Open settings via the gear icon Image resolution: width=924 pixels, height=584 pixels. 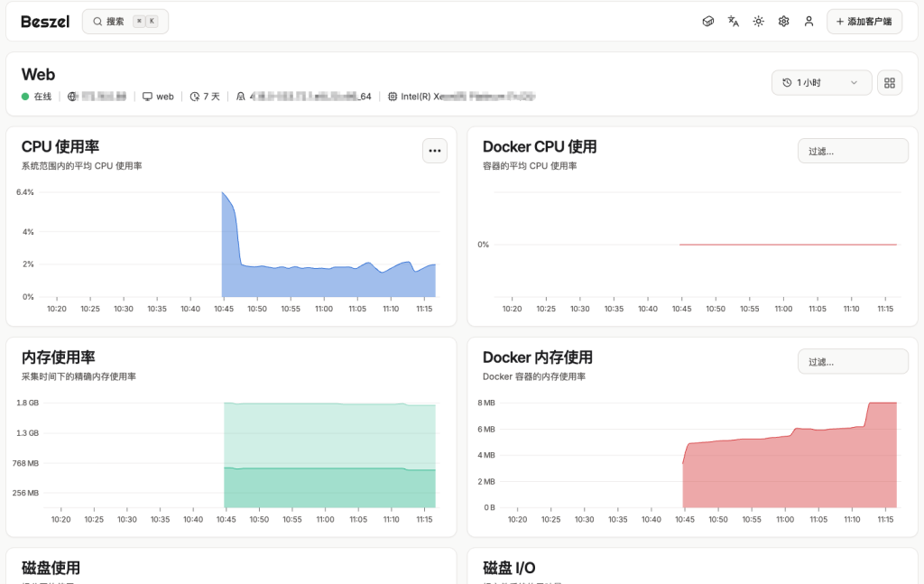[x=784, y=22]
